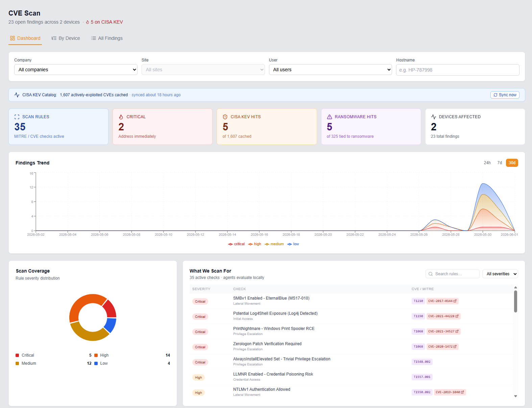This screenshot has height=408, width=532.
Task: Click the Sync now button
Action: click(x=505, y=95)
